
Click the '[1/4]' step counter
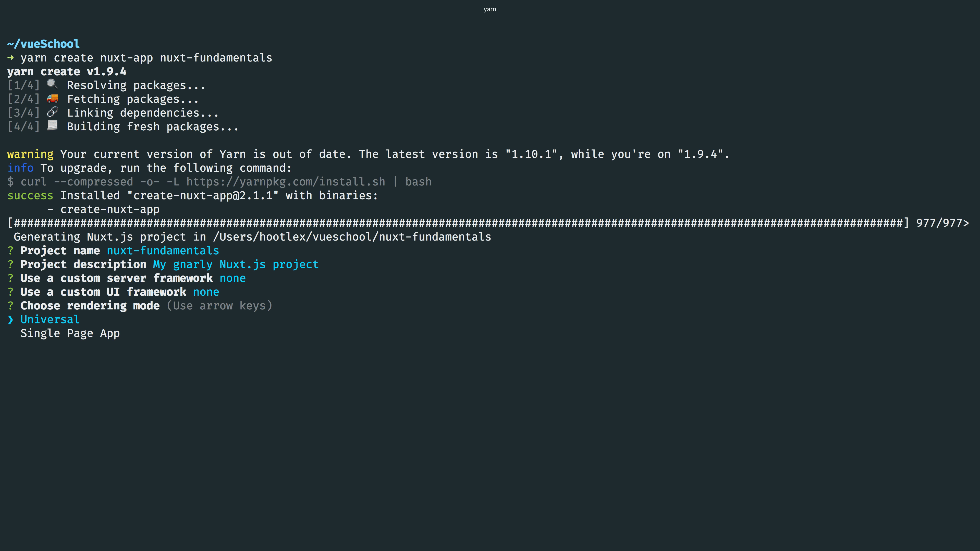click(23, 85)
